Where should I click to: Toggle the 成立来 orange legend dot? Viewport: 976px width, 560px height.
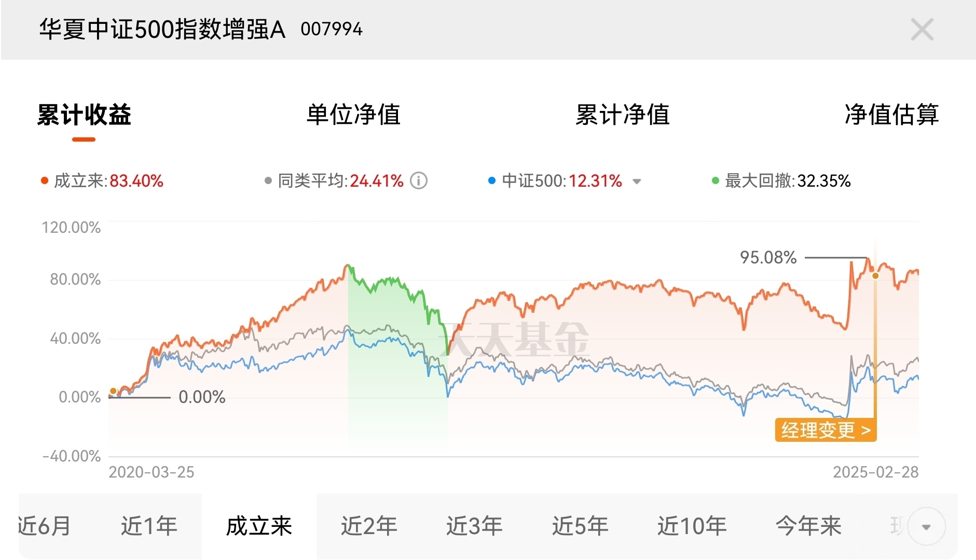coord(45,181)
